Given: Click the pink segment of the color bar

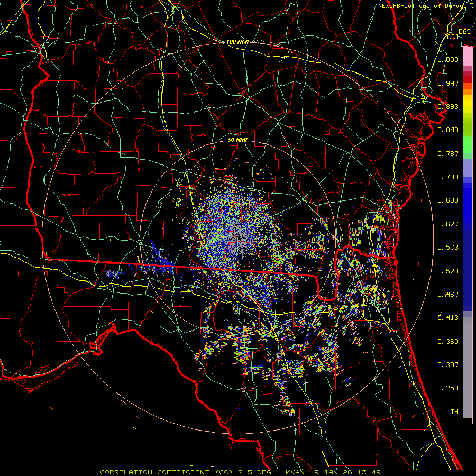Looking at the screenshot, I should point(467,57).
